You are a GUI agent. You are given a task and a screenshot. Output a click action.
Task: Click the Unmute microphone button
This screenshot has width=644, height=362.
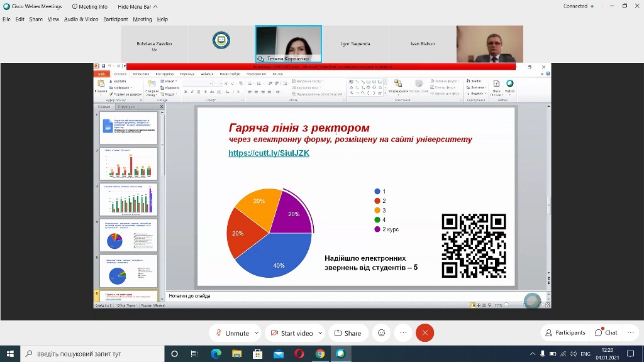[x=232, y=333]
